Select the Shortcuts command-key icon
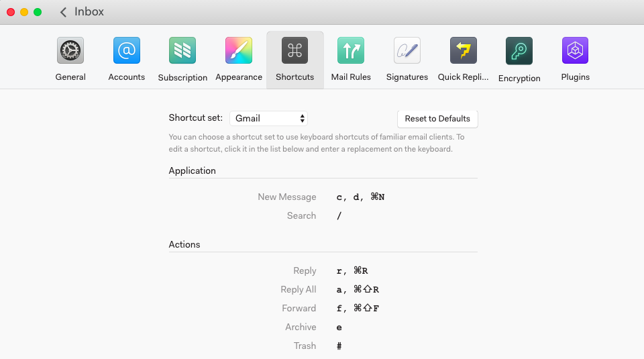 (x=295, y=51)
